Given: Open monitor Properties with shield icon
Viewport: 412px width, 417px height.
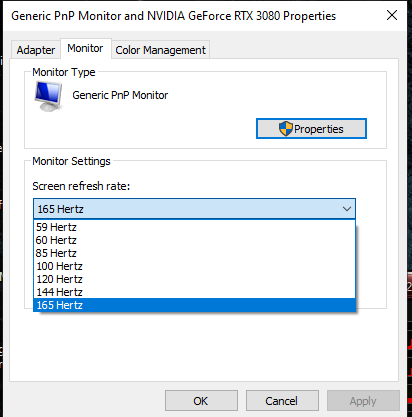Looking at the screenshot, I should pyautogui.click(x=311, y=129).
